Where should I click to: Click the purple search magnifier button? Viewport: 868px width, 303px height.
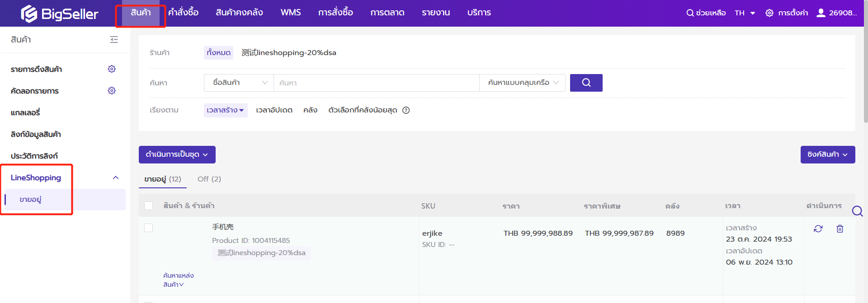(586, 83)
